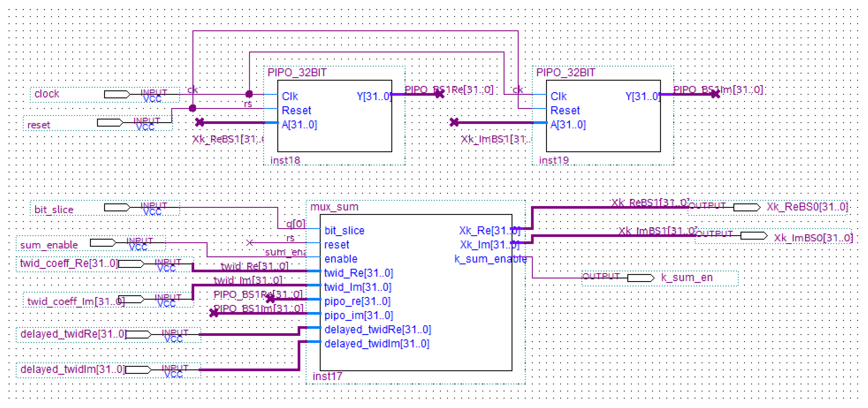The image size is (868, 408).
Task: Click the Xk_ReBS1[31..0] bus label near inst18
Action: (228, 139)
